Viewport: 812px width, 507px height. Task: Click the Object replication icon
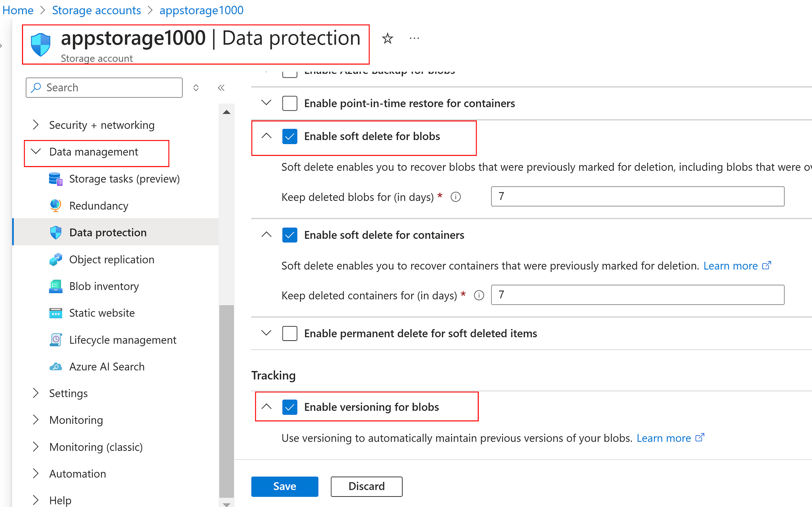[x=55, y=259]
